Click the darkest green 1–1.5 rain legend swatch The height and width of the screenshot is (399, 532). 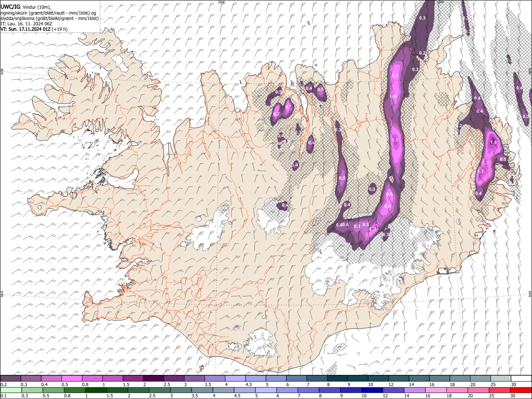tap(96, 390)
